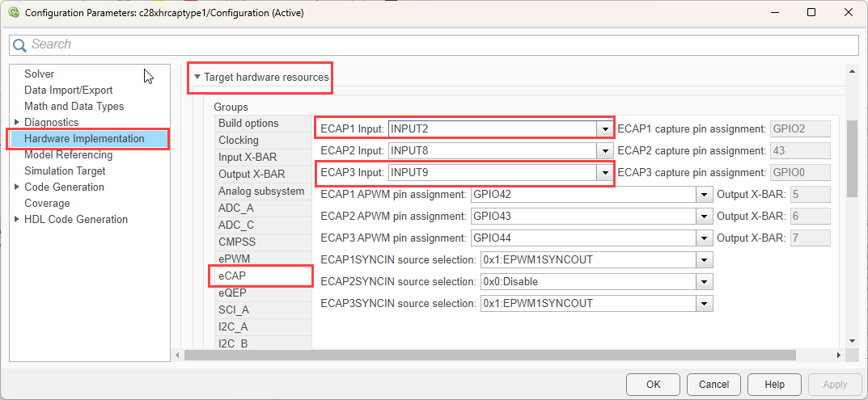Open ECAP2SYNCIN source selection dropdown
Image resolution: width=868 pixels, height=400 pixels.
[x=704, y=281]
